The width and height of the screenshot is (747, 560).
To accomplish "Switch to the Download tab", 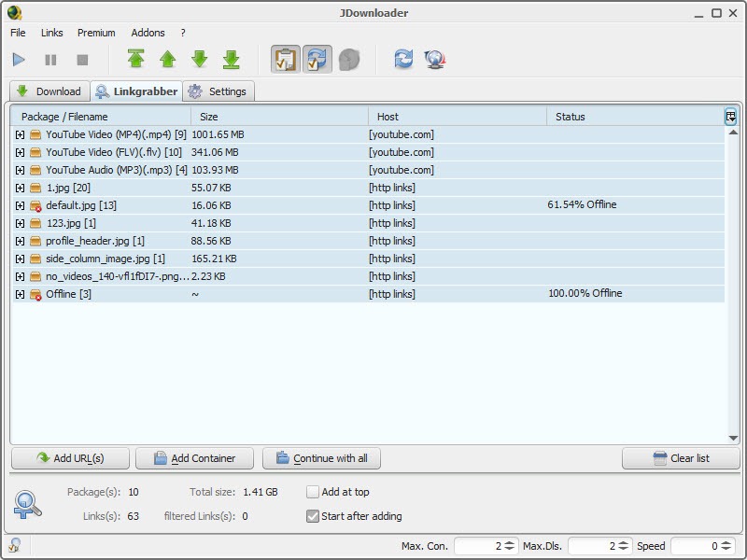I will [x=49, y=91].
